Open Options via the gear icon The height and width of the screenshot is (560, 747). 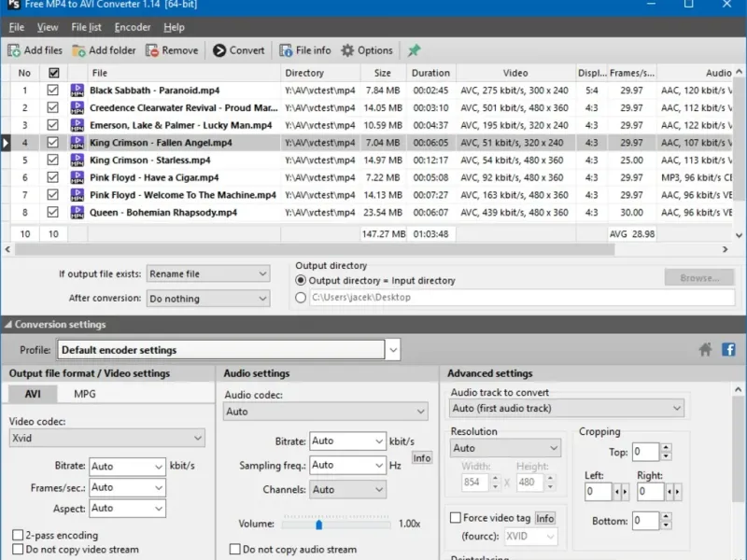click(347, 50)
